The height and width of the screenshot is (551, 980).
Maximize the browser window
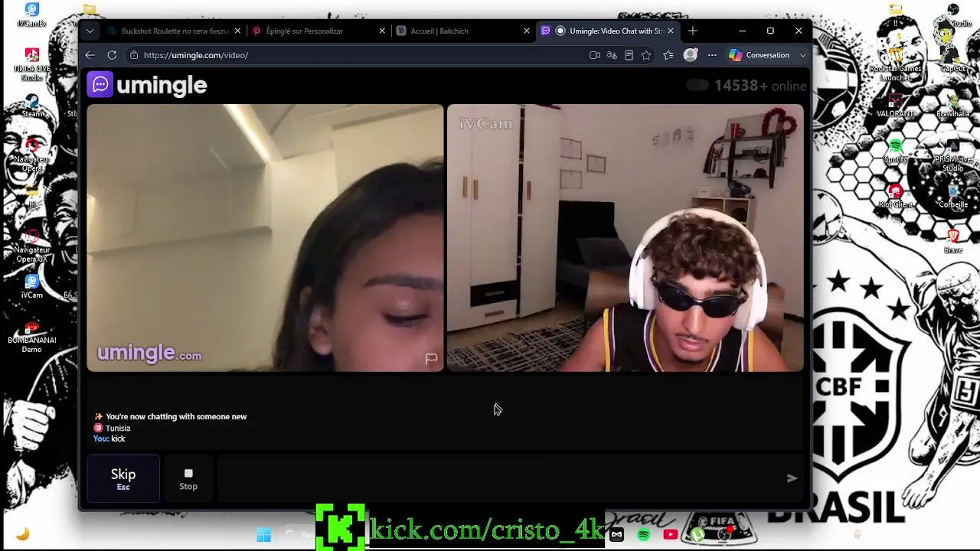[x=770, y=31]
